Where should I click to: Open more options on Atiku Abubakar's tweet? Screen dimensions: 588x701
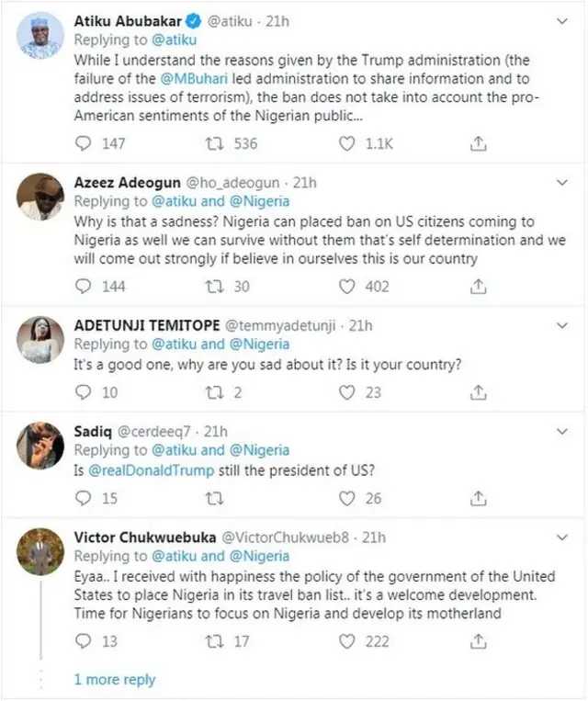[x=567, y=20]
